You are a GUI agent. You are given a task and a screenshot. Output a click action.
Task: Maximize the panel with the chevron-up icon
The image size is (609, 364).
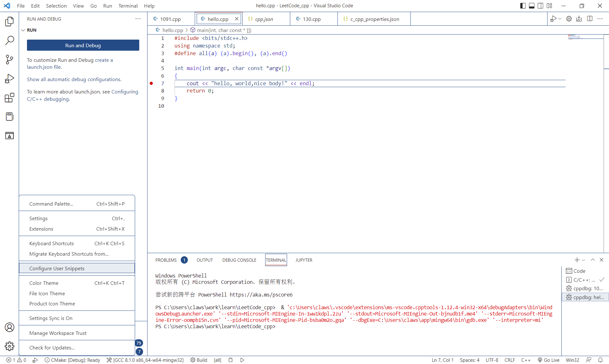point(593,260)
